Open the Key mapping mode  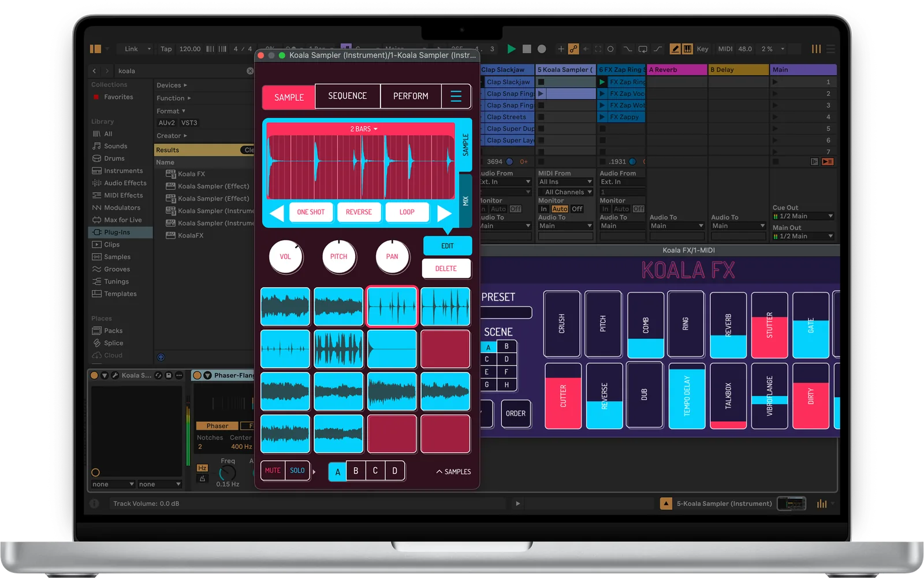point(702,49)
